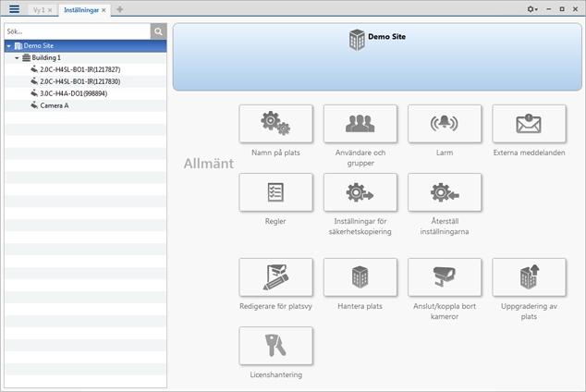586x392 pixels.
Task: Click the Anslut/koppla bort kameror label
Action: coord(445,311)
